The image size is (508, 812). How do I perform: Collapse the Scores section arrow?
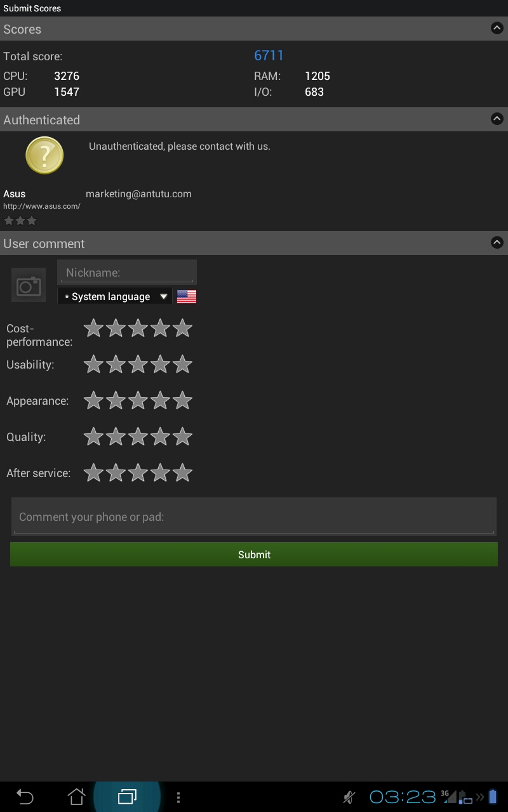point(497,29)
